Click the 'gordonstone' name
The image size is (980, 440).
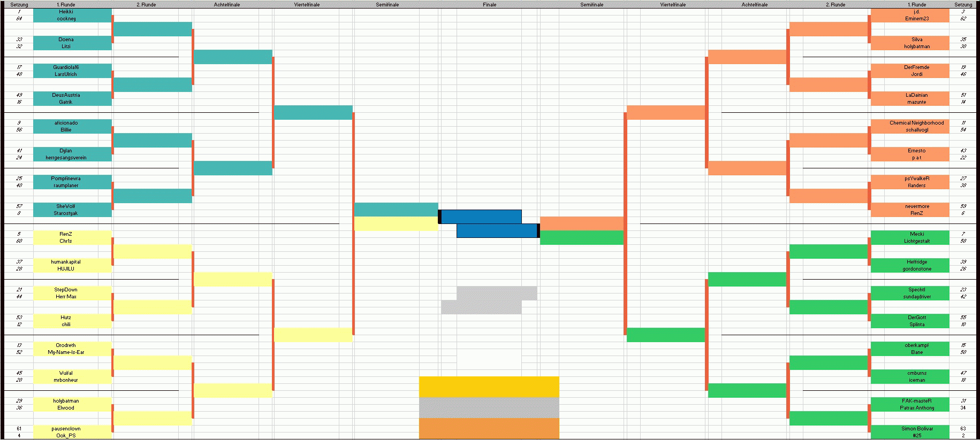click(910, 269)
